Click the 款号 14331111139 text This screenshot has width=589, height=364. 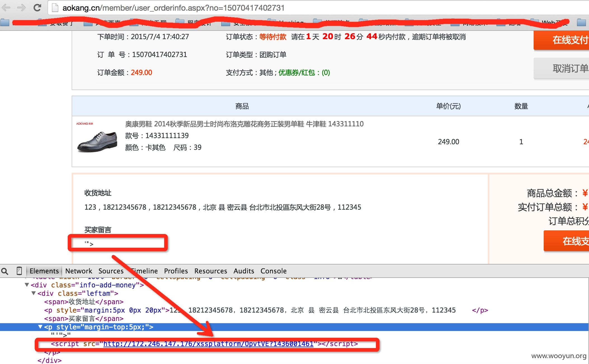(157, 136)
